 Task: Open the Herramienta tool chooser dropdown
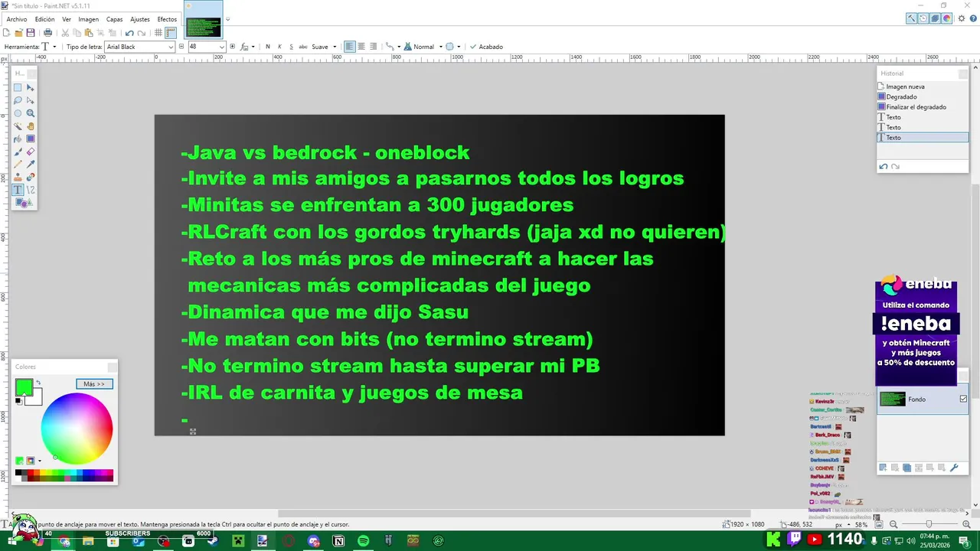[x=49, y=47]
